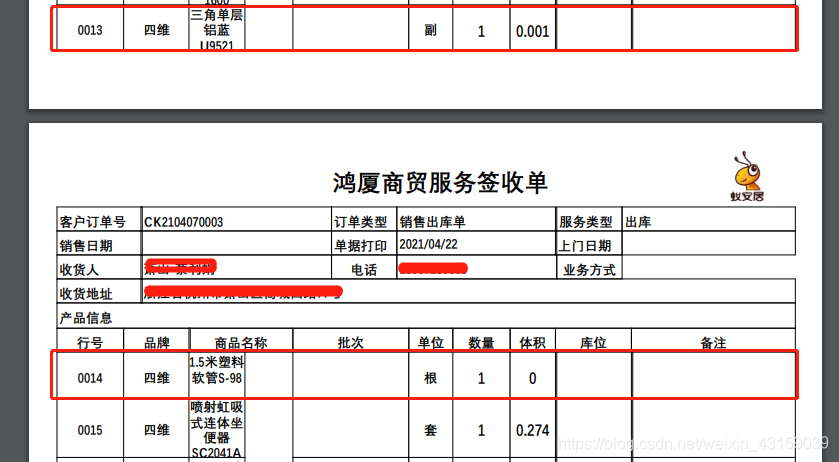Screen dimensions: 839x462
Task: Select the value 销售出库单
Action: pos(432,222)
